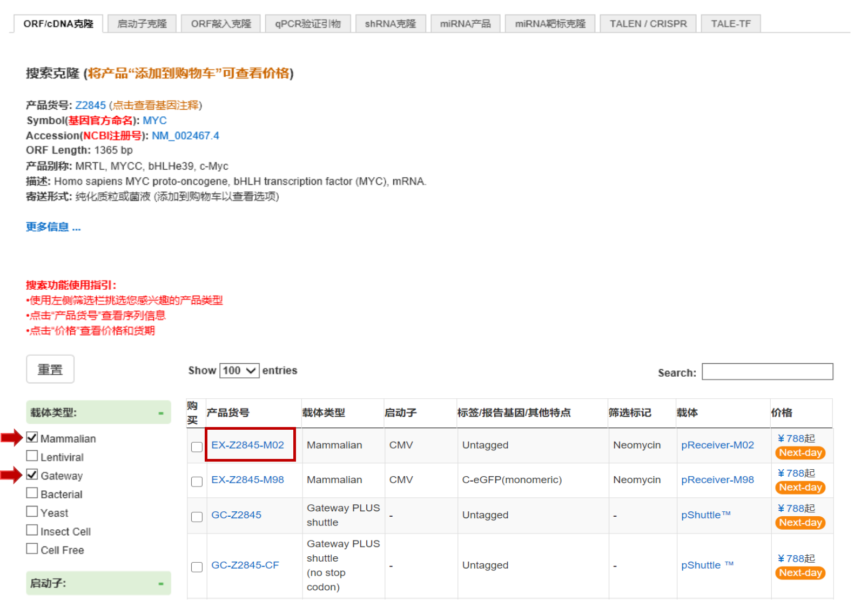Check the Cell Free option

32,549
